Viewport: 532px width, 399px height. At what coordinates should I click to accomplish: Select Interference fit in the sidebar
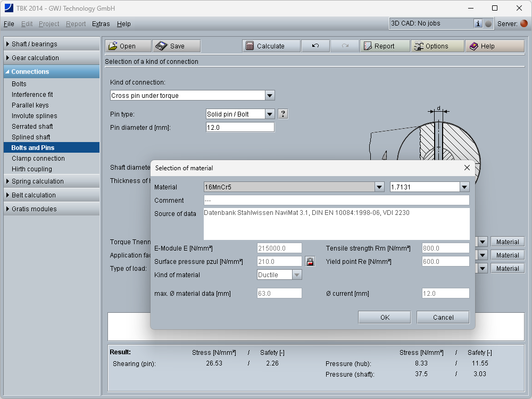click(32, 95)
